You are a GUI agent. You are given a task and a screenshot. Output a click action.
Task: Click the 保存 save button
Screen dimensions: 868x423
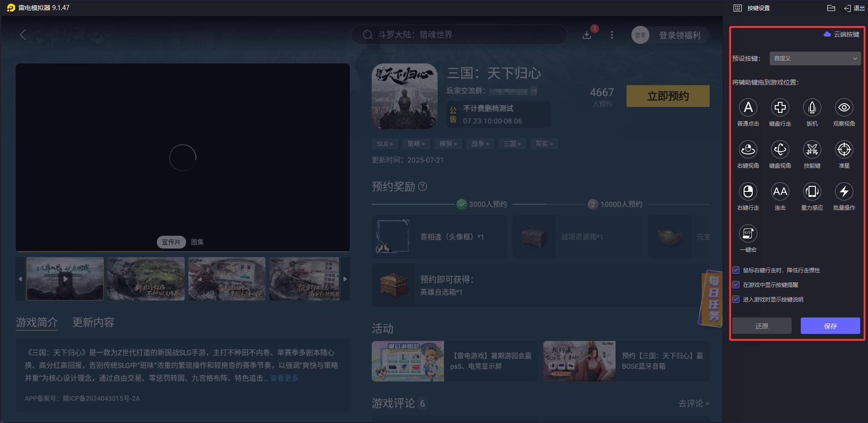click(x=830, y=326)
